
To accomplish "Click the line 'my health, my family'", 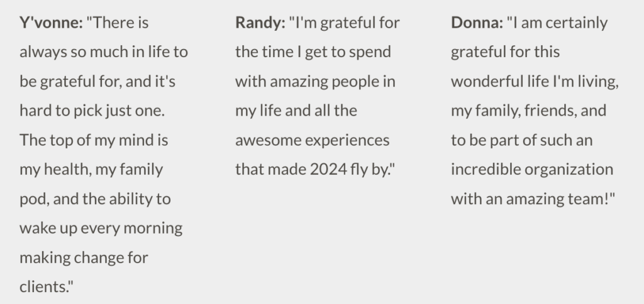I will pyautogui.click(x=91, y=170).
